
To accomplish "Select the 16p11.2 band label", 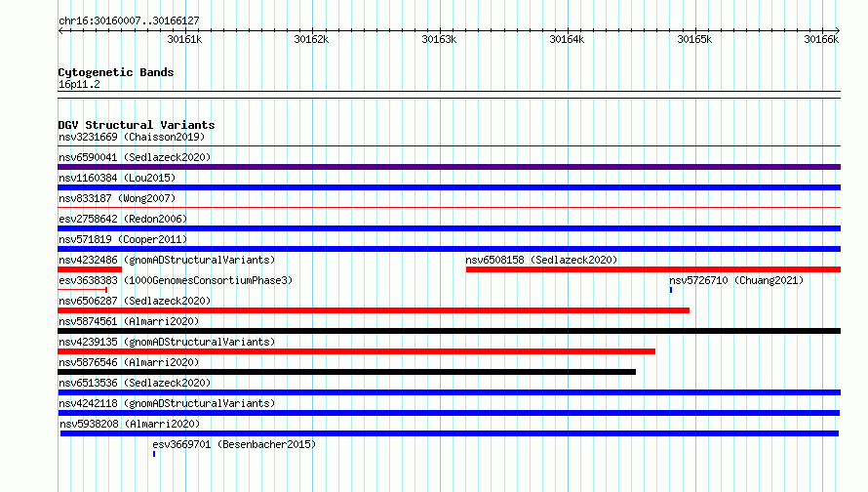I will click(x=79, y=84).
